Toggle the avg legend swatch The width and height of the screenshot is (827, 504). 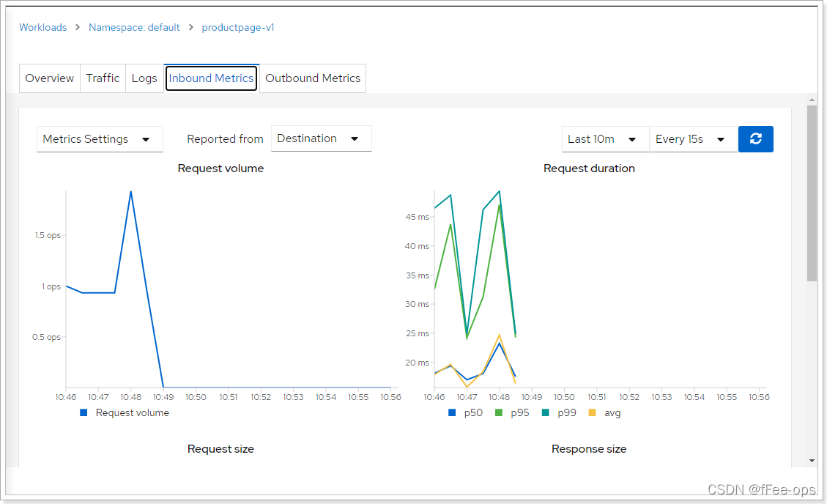(x=593, y=412)
